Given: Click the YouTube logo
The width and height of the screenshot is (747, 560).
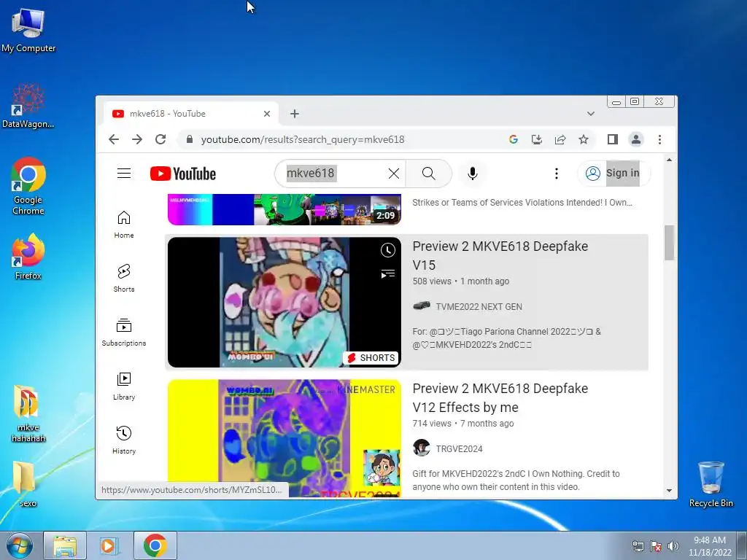Looking at the screenshot, I should pos(183,174).
